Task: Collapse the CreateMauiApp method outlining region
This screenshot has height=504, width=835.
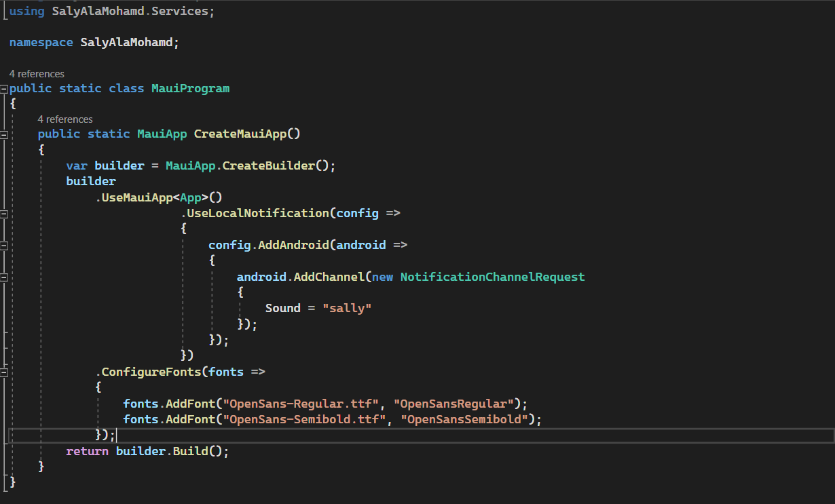Action: (x=4, y=134)
